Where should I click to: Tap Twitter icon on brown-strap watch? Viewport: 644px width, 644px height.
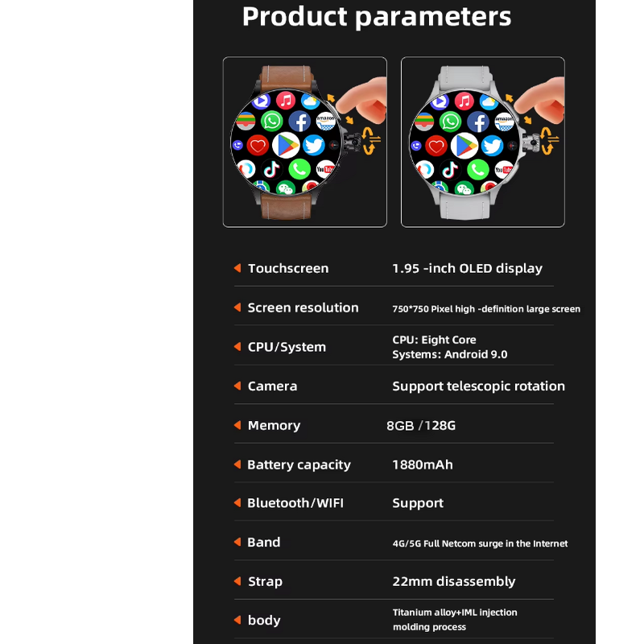pos(314,146)
